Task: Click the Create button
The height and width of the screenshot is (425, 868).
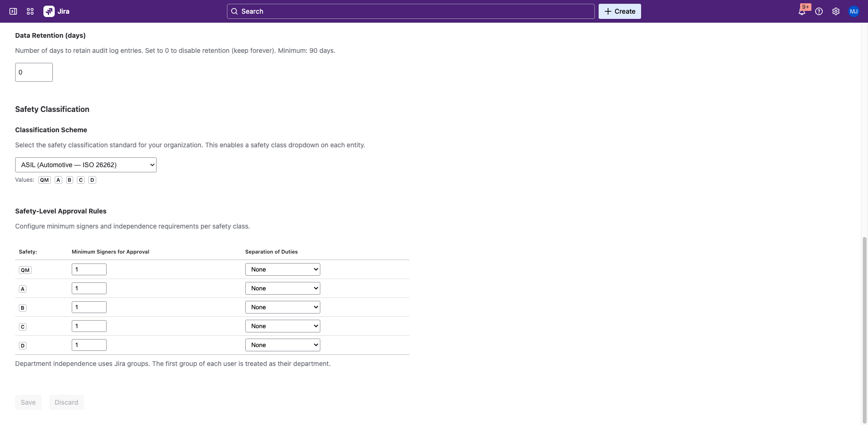Action: coord(619,11)
